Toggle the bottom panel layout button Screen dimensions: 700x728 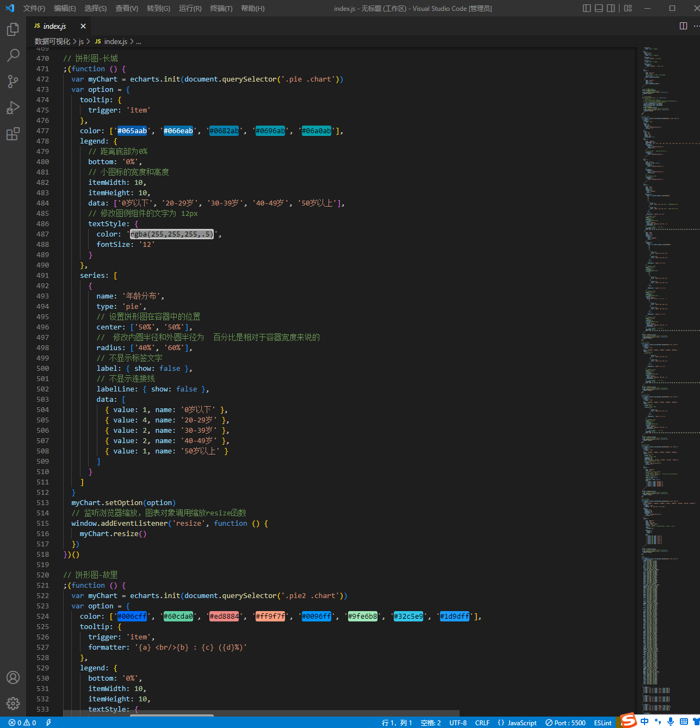[x=599, y=8]
